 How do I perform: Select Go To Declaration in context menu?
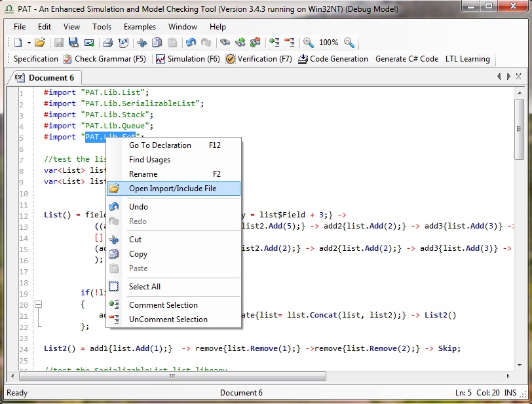160,145
